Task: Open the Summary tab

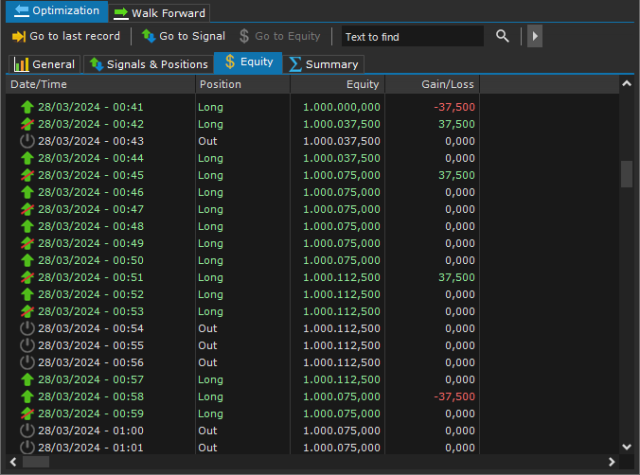Action: (x=323, y=64)
